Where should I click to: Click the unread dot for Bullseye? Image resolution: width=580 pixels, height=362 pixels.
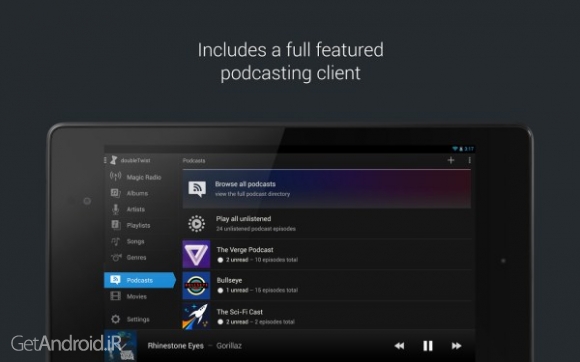tap(220, 290)
